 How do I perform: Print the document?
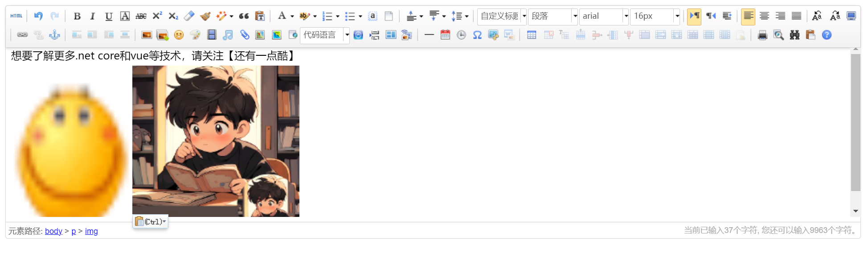[762, 35]
